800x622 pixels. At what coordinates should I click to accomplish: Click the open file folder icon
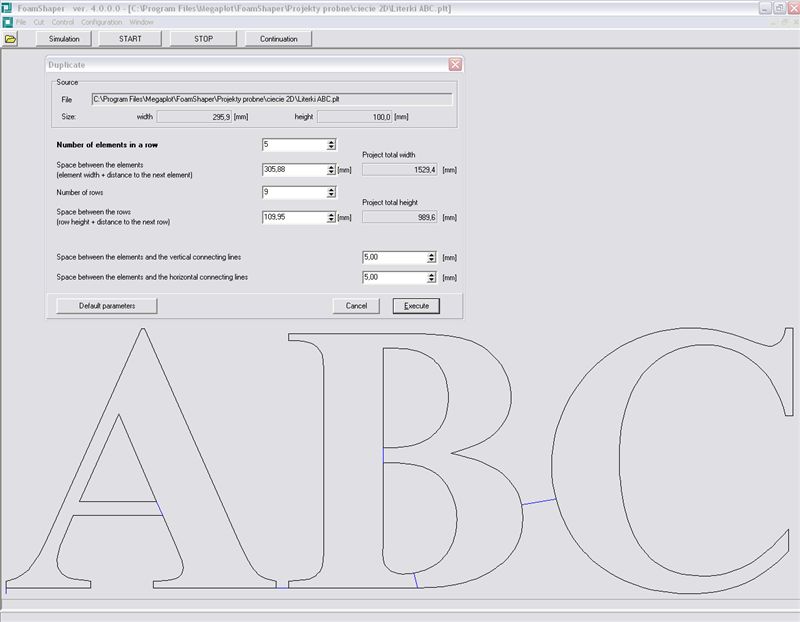point(11,39)
